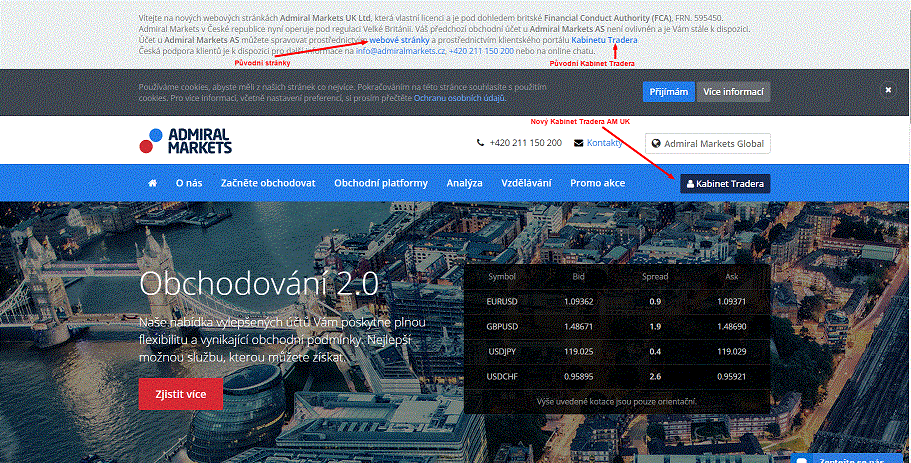Open the Promo akce menu
The image size is (911, 463).
click(x=597, y=183)
